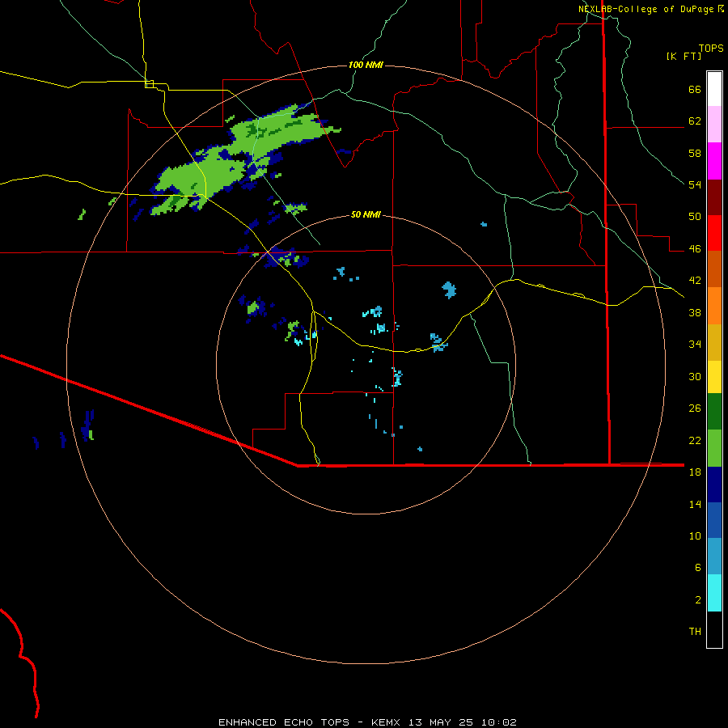Pick the magenta legend color swatch

(x=714, y=161)
